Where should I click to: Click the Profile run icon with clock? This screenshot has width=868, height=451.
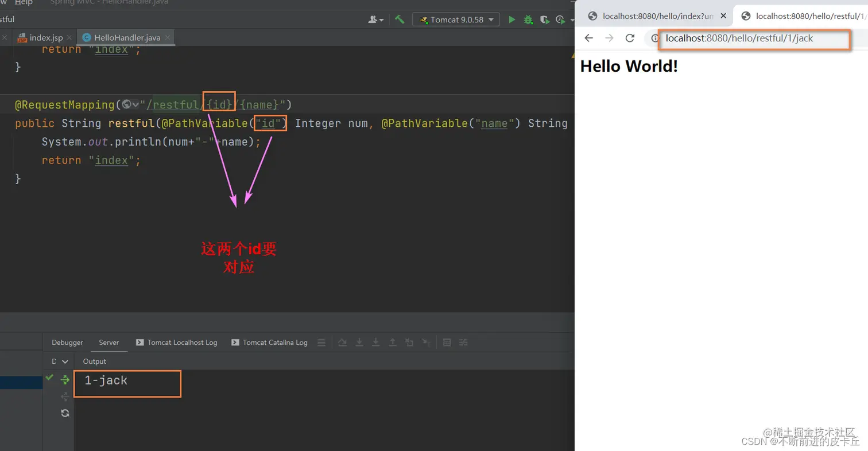(x=560, y=20)
